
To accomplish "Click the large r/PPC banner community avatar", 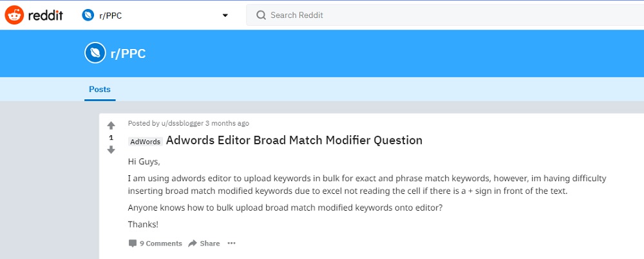I will (95, 53).
